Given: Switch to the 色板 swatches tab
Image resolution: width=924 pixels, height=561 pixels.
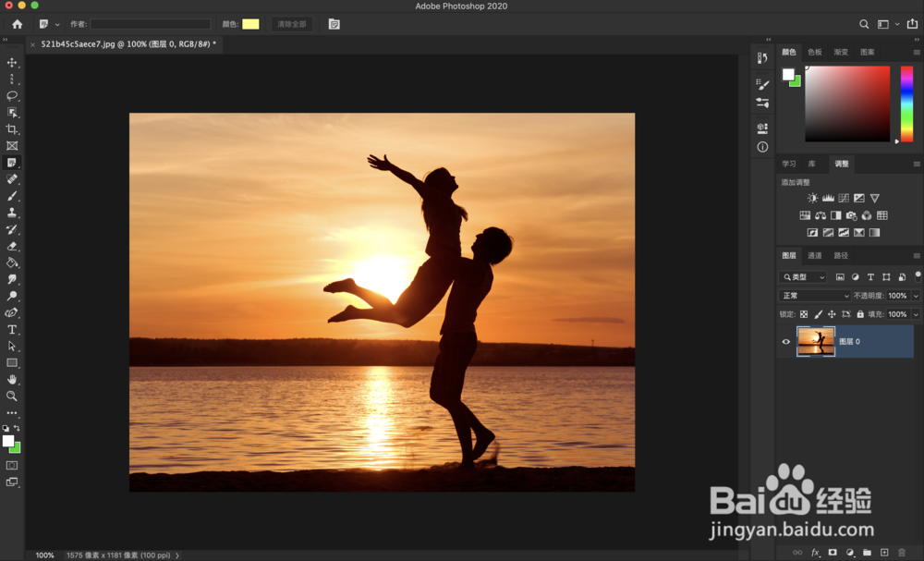Looking at the screenshot, I should [x=815, y=52].
